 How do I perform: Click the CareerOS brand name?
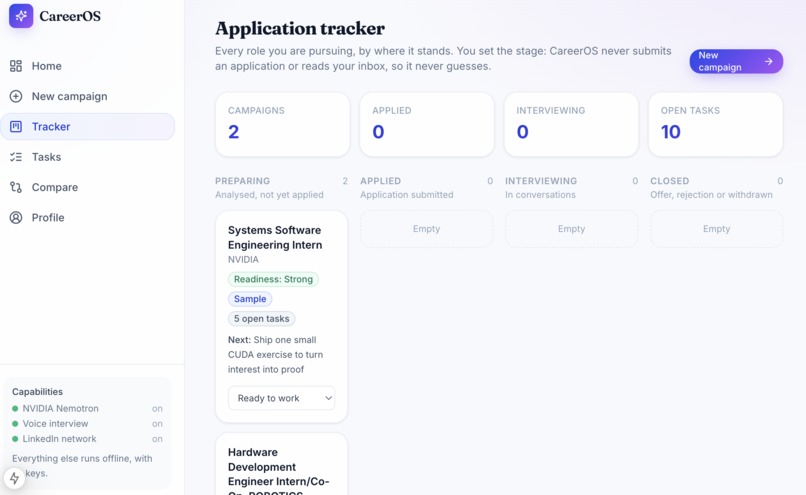(x=70, y=16)
